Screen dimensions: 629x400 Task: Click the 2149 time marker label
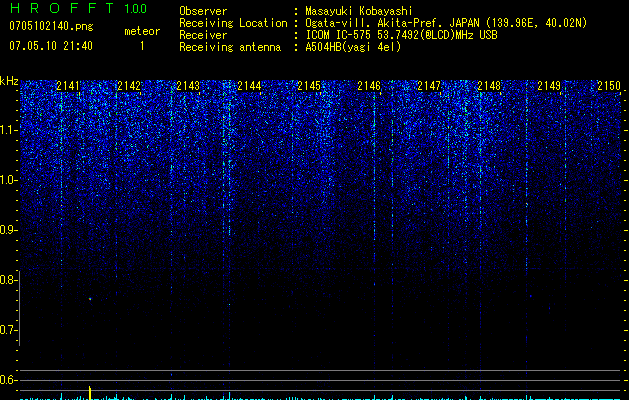click(x=549, y=86)
